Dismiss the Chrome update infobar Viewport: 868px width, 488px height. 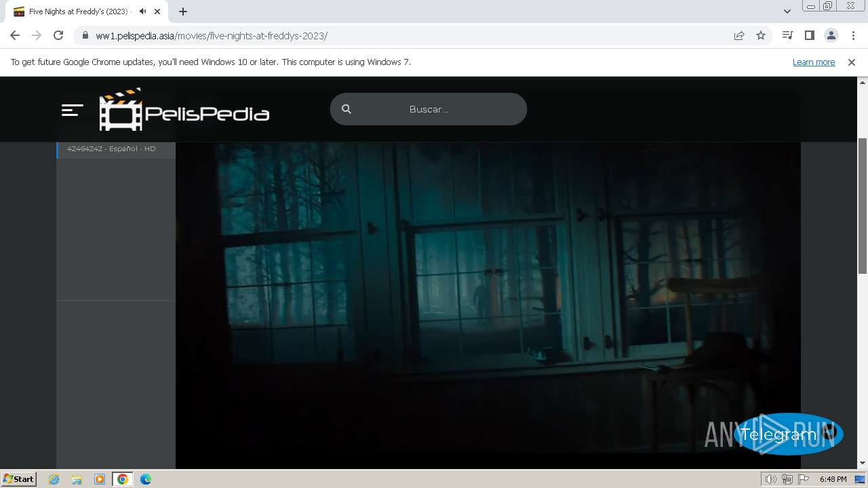click(x=852, y=62)
